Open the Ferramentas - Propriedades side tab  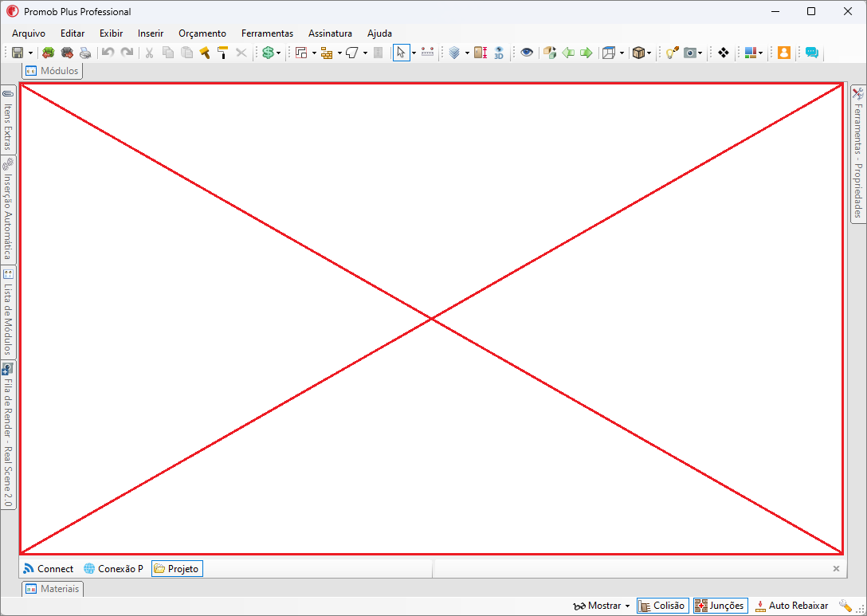pyautogui.click(x=858, y=155)
